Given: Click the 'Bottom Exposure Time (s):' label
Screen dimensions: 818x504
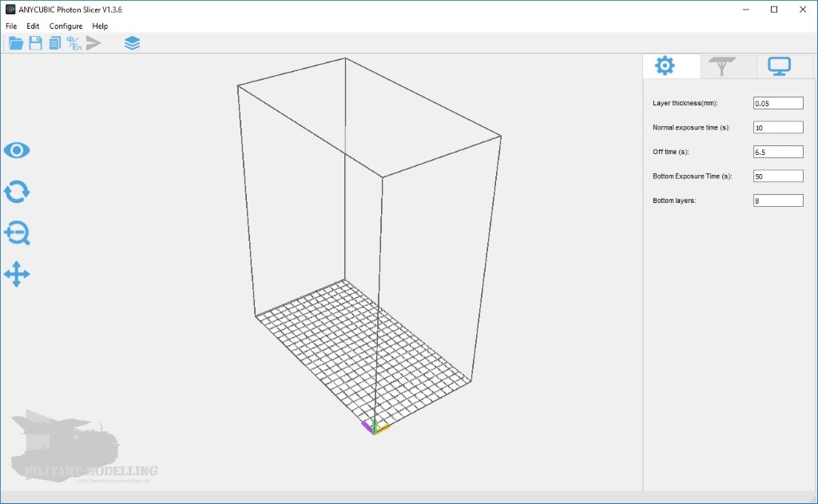Looking at the screenshot, I should click(x=693, y=177).
